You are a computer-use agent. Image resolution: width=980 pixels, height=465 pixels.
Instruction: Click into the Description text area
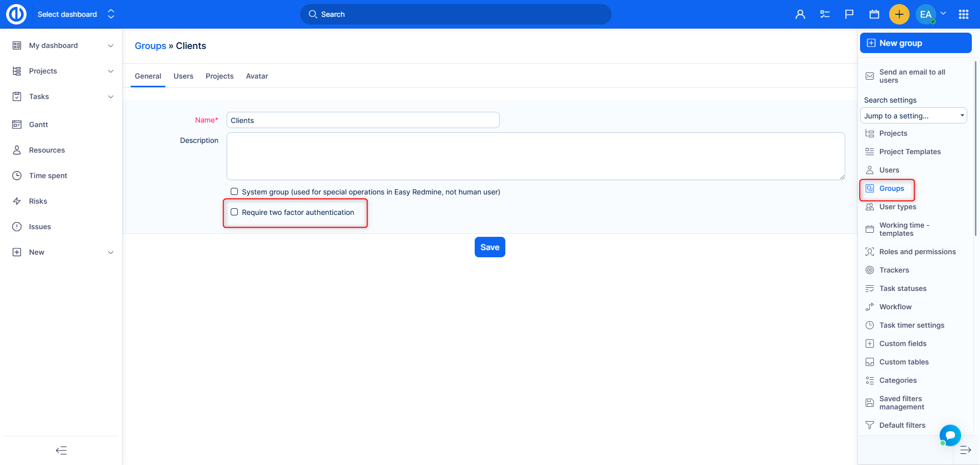coord(535,156)
